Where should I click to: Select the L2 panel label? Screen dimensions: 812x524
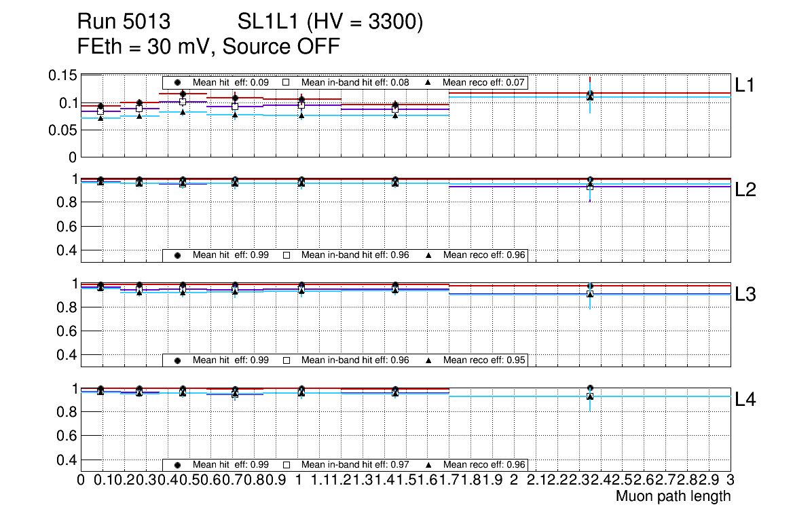745,189
